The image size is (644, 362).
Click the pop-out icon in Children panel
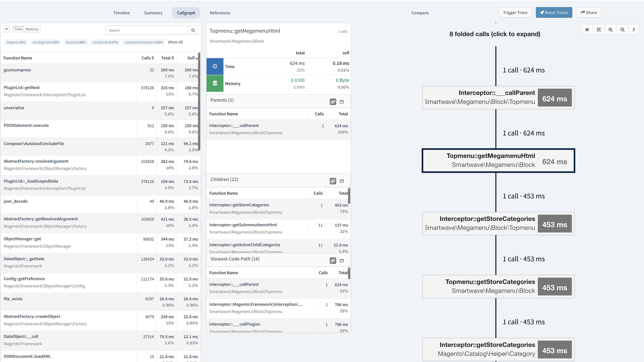pyautogui.click(x=333, y=181)
